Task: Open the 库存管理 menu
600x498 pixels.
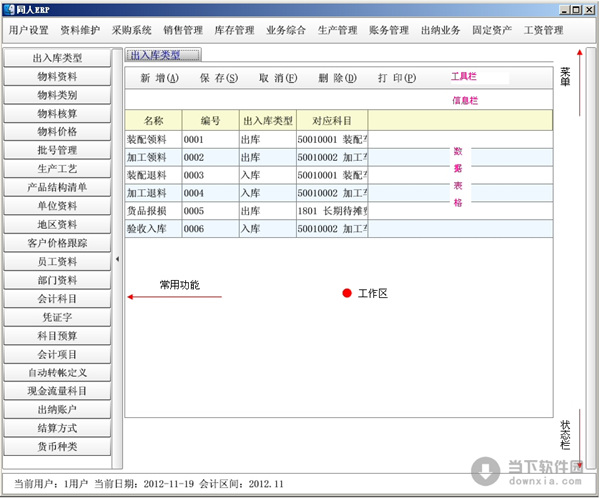Action: click(236, 30)
